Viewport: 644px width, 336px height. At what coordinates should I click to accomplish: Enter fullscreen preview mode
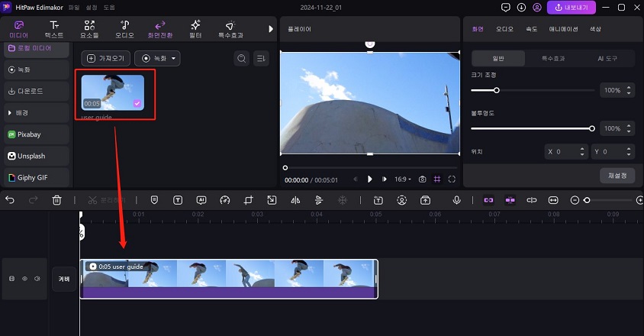point(452,179)
